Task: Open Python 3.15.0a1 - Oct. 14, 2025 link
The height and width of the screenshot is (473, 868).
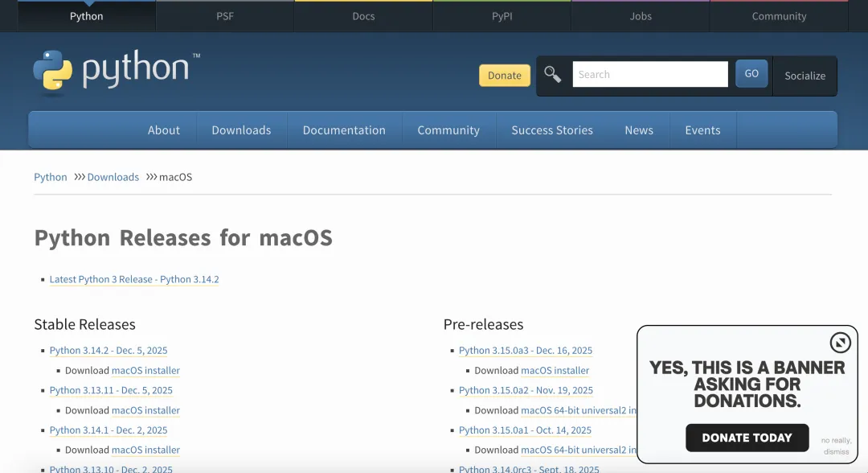Action: [525, 430]
